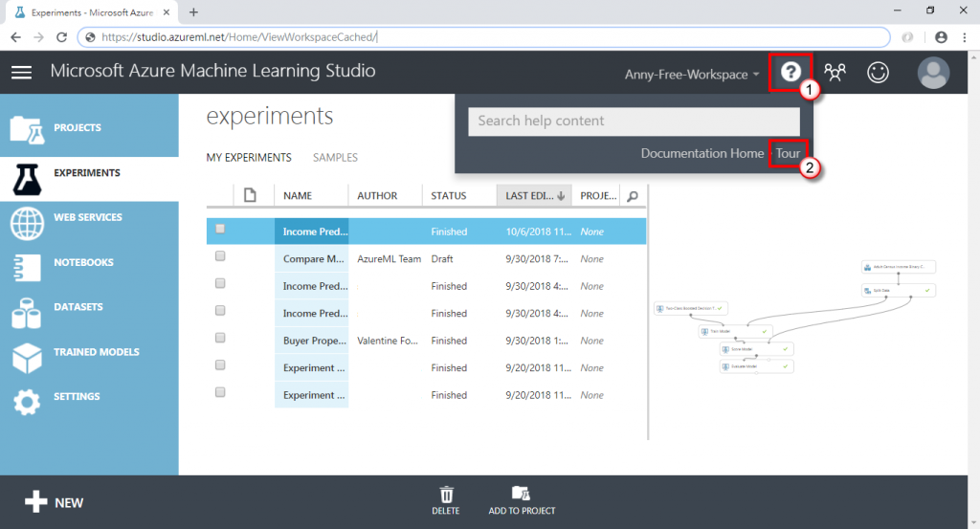Click the Trained Models cube icon
Screen dimensions: 980x529
[27, 358]
